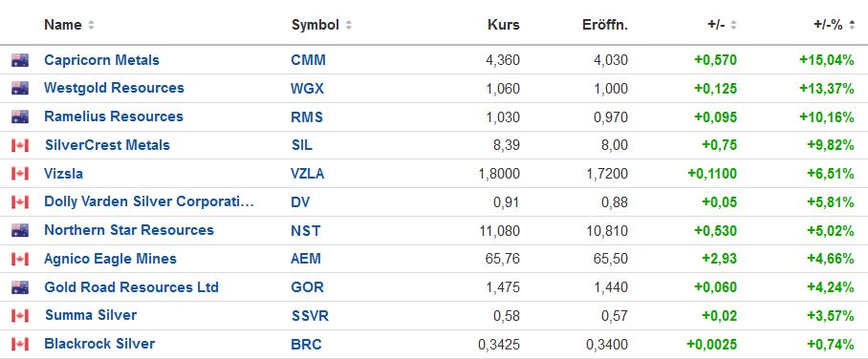The width and height of the screenshot is (868, 359).
Task: Open Dolly Varden Silver Corporation link
Action: pyautogui.click(x=149, y=201)
